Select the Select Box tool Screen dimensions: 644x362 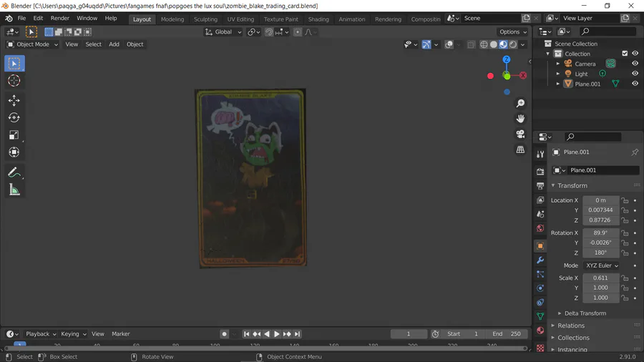point(14,64)
